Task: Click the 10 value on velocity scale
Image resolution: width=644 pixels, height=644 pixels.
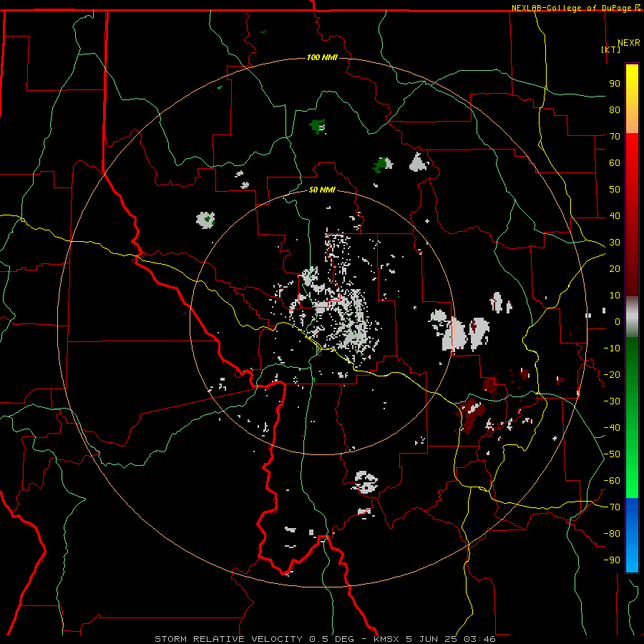Action: coord(615,296)
